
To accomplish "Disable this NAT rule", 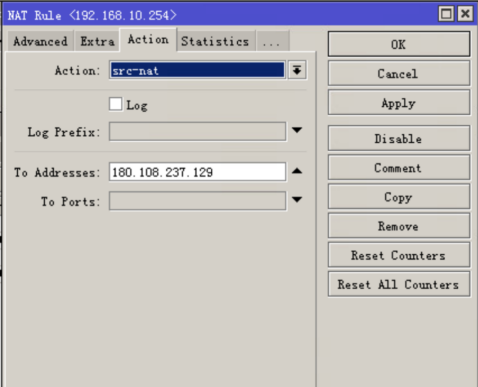I will (x=399, y=138).
